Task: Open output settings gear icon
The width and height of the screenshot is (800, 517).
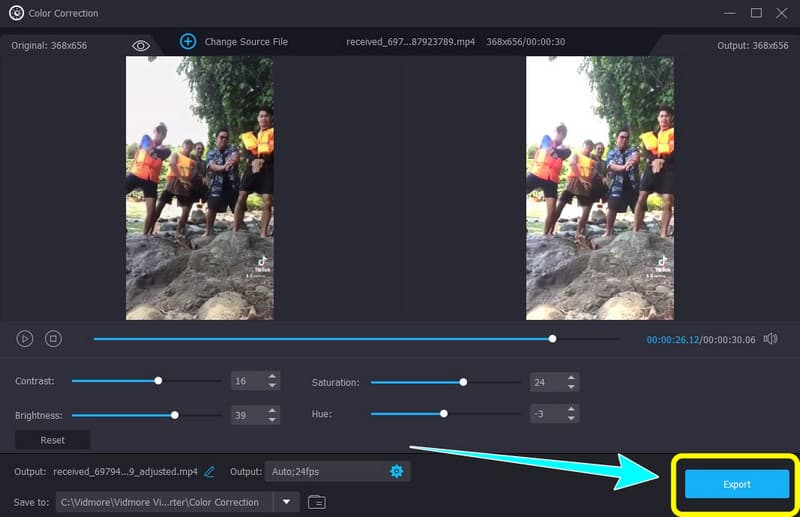Action: coord(396,471)
